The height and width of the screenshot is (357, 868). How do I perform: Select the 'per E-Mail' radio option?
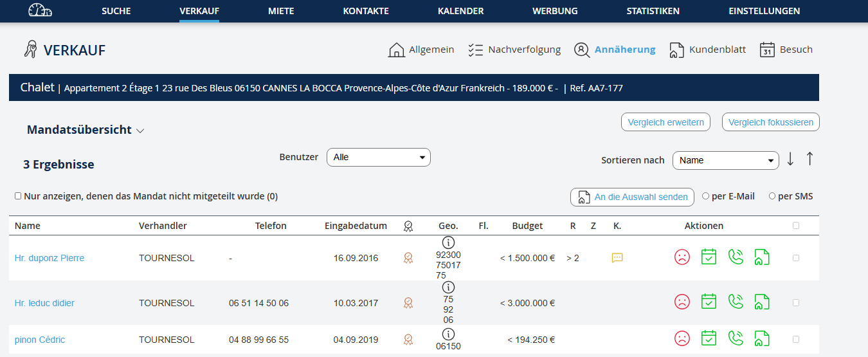(705, 196)
